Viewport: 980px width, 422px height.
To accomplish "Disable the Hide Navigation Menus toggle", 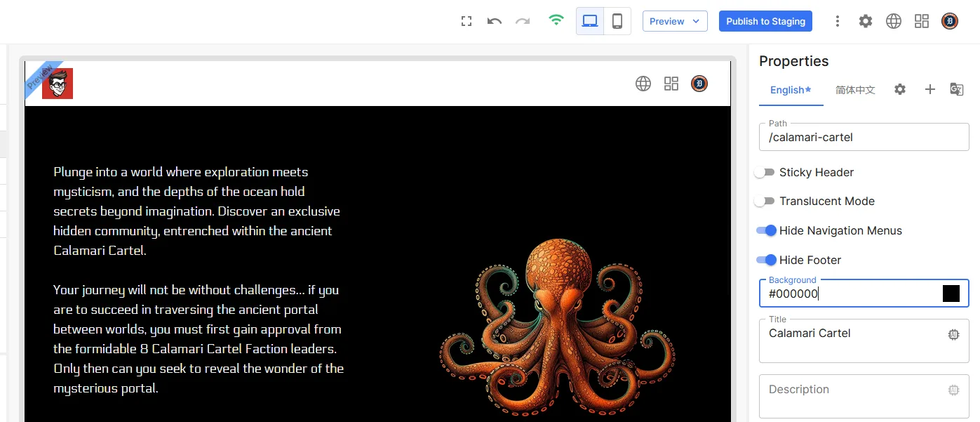I will tap(766, 230).
